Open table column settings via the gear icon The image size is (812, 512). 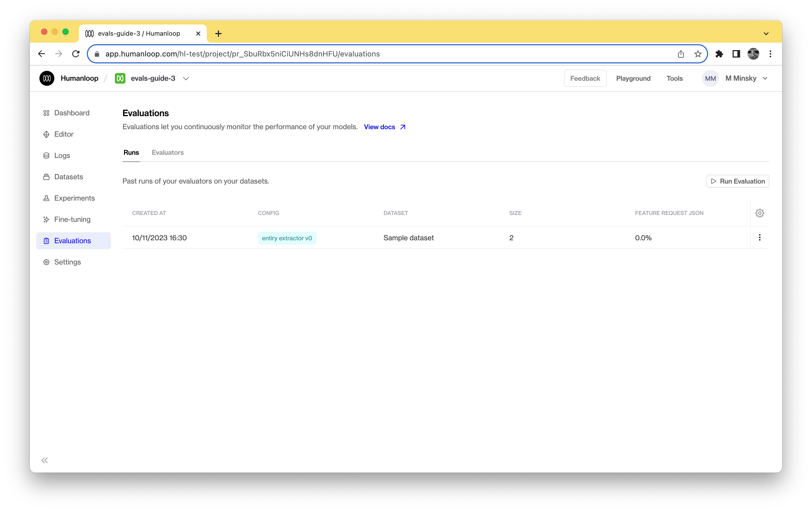pos(760,213)
